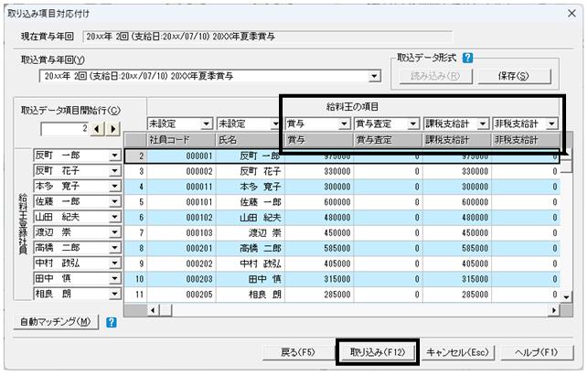
Task: Click 賞与 value 330000 for 反町 花子
Action: coord(319,171)
